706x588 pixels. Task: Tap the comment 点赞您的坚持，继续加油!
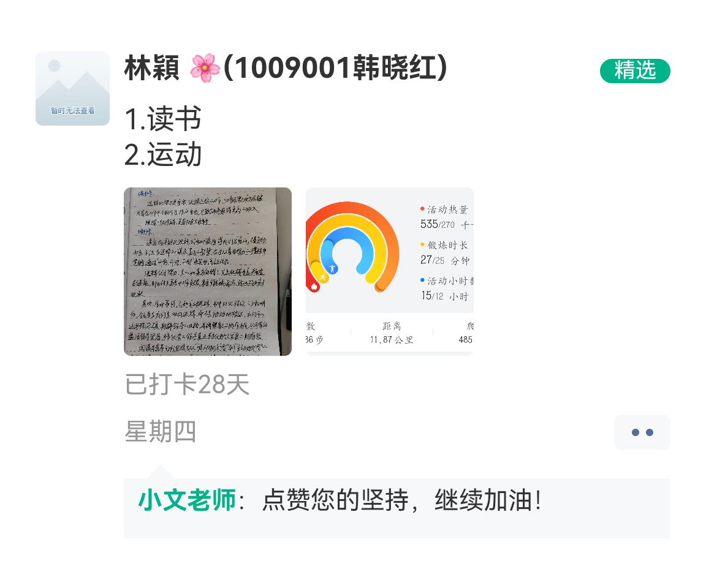click(x=401, y=500)
